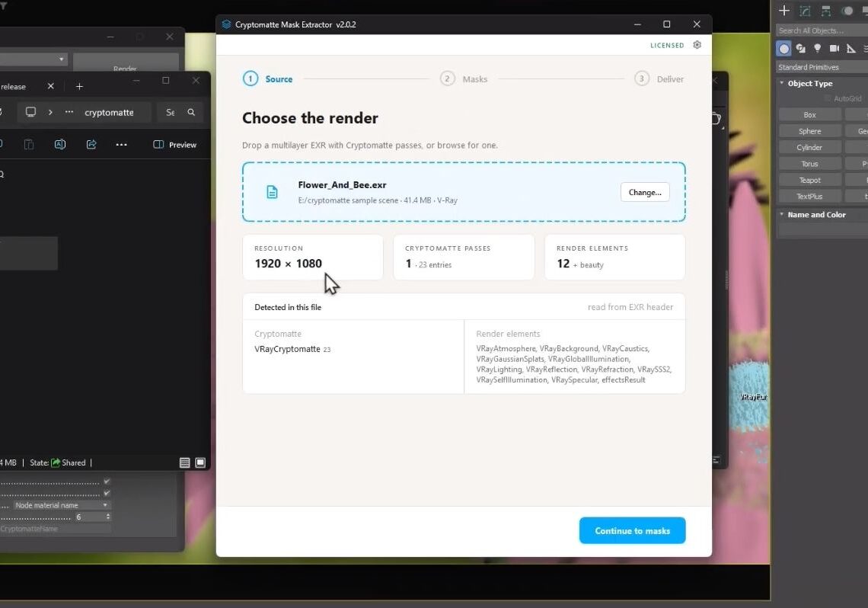Open the Node material name dropdown

[61, 505]
